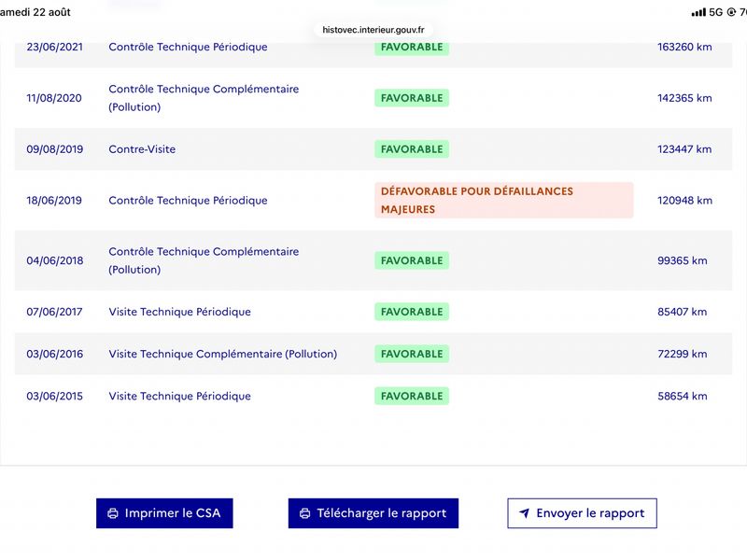Click the FAVORABLE badge for 03/06/2015

pyautogui.click(x=412, y=396)
